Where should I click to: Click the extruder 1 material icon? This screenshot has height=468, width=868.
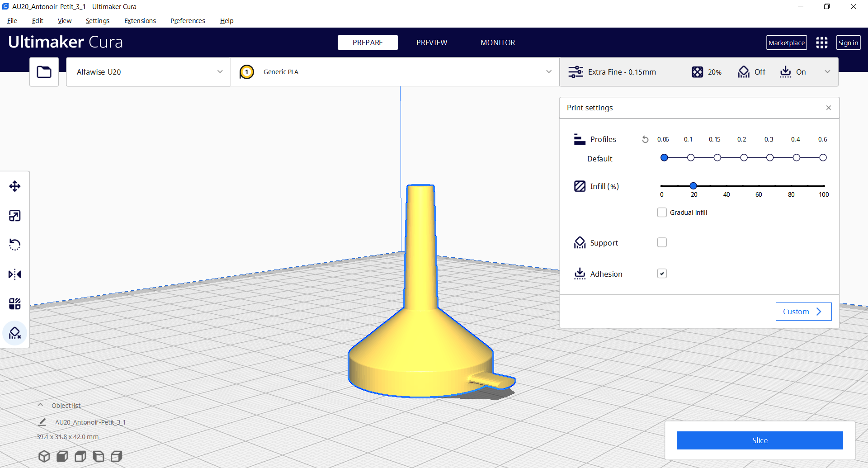[246, 72]
